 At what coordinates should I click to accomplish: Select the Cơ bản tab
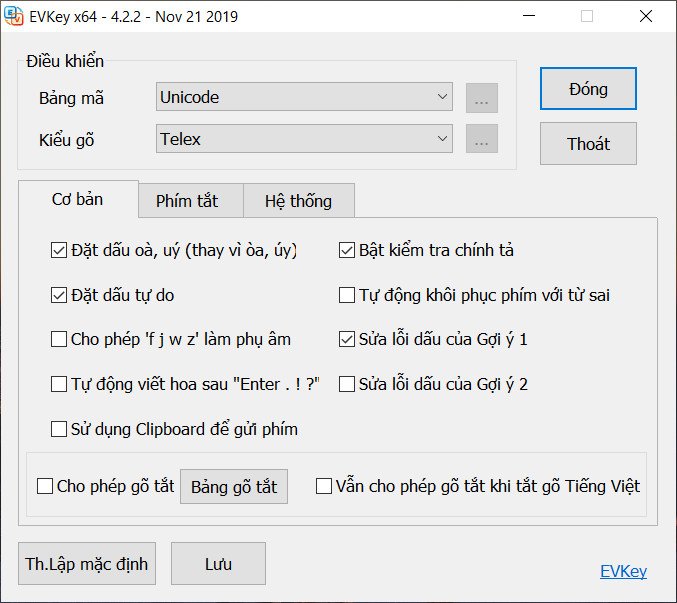(77, 200)
